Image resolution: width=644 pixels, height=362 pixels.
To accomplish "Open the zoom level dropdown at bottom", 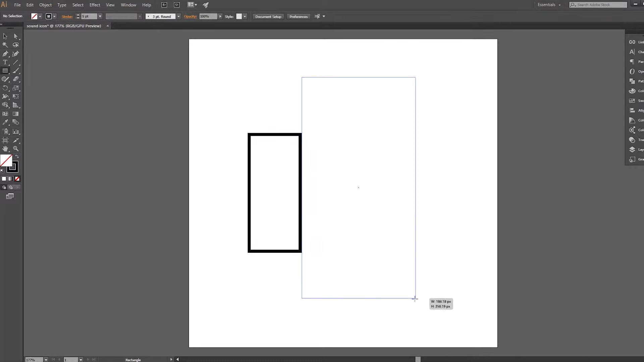I will pos(46,360).
